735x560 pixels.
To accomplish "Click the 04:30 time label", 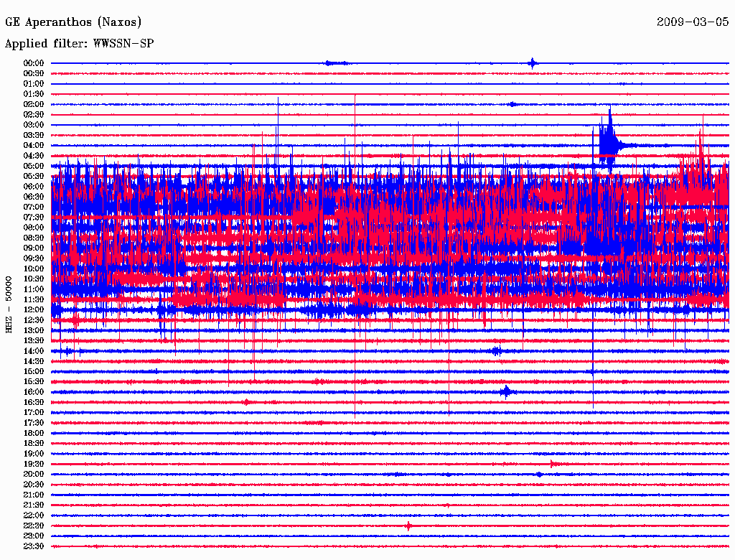I will pyautogui.click(x=34, y=156).
